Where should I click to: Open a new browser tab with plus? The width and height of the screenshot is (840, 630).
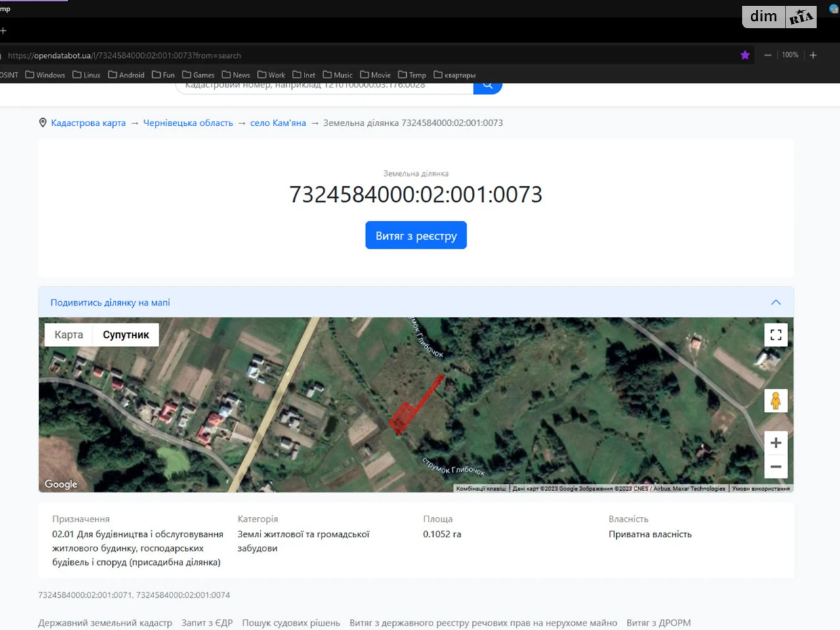click(x=3, y=30)
